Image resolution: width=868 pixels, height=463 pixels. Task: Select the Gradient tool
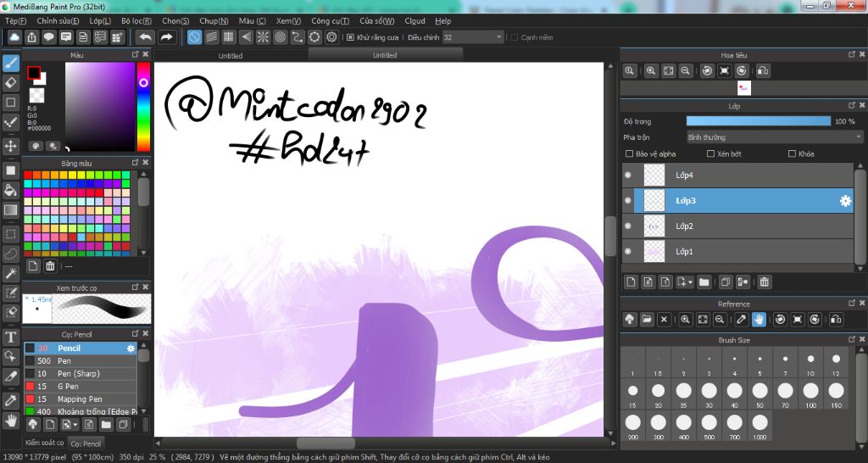click(x=10, y=210)
